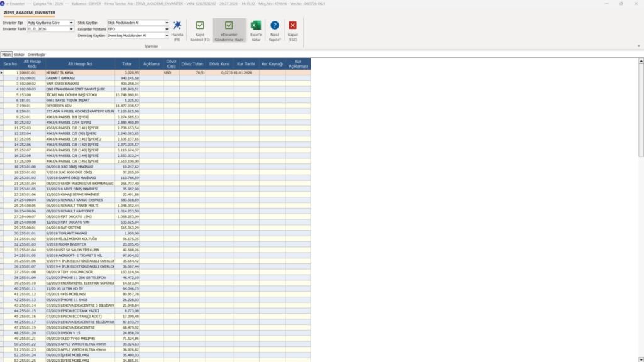Click the Kapat (ESC) red icon
This screenshot has height=362, width=644.
tap(293, 25)
